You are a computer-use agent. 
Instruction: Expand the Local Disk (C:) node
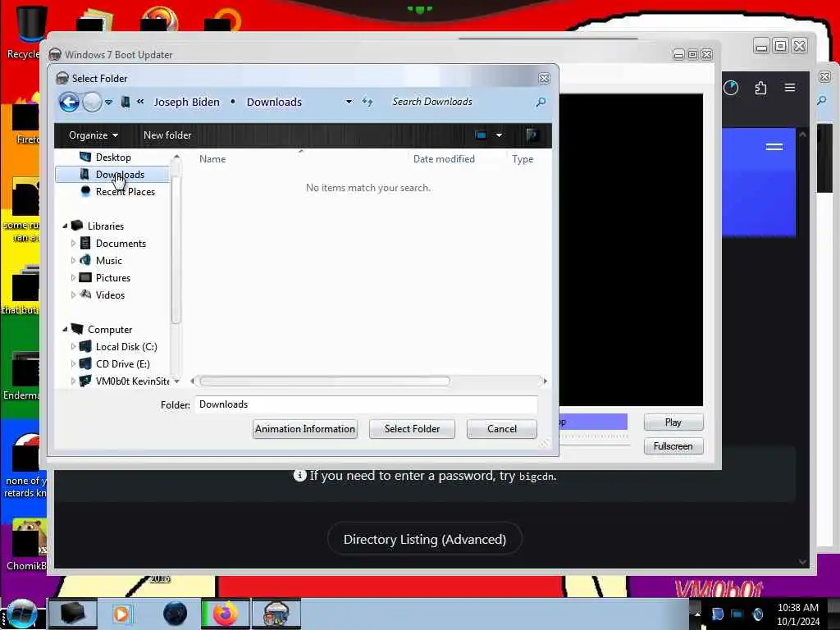pyautogui.click(x=73, y=347)
